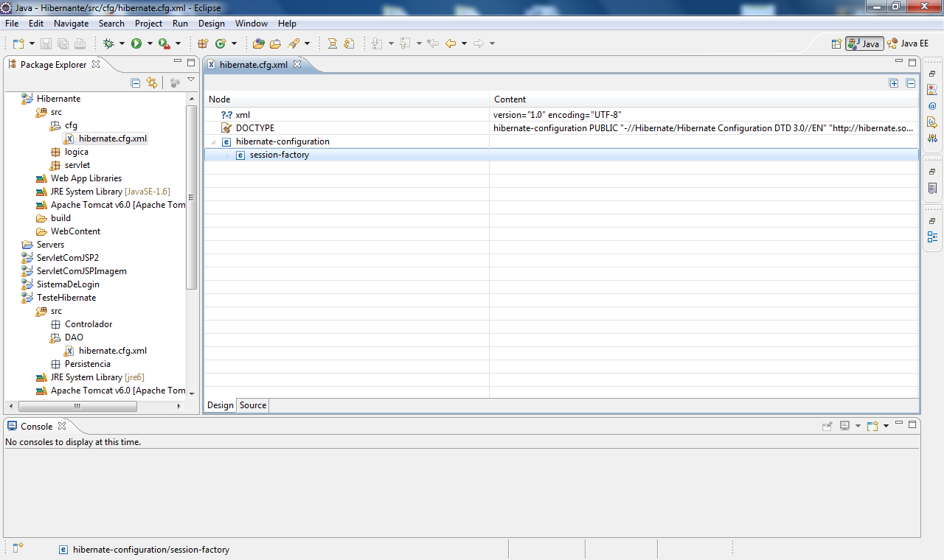Click Expand All icon in XML editor
The height and width of the screenshot is (560, 944).
894,83
